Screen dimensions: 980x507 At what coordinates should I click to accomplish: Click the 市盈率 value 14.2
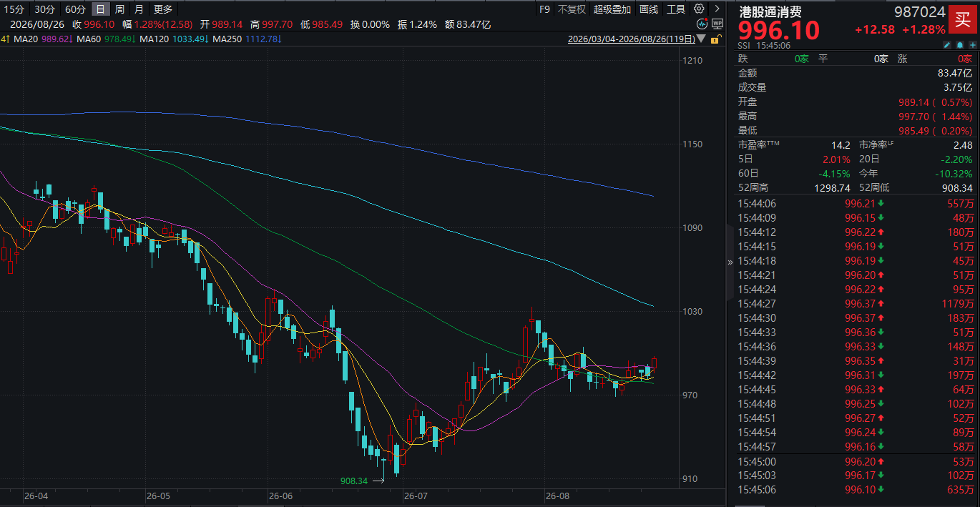tap(841, 145)
